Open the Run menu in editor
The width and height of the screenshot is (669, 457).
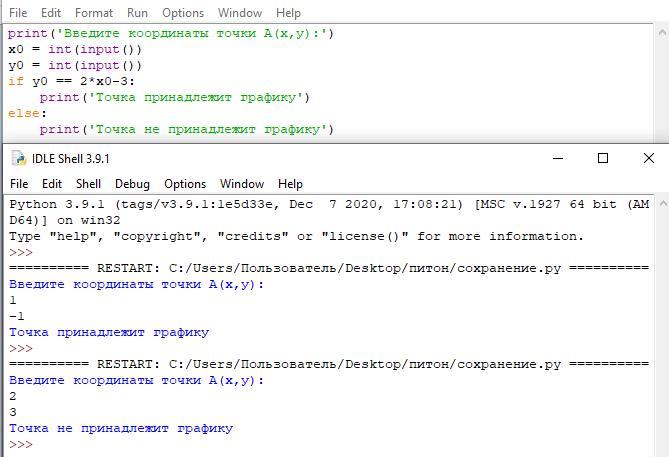137,13
